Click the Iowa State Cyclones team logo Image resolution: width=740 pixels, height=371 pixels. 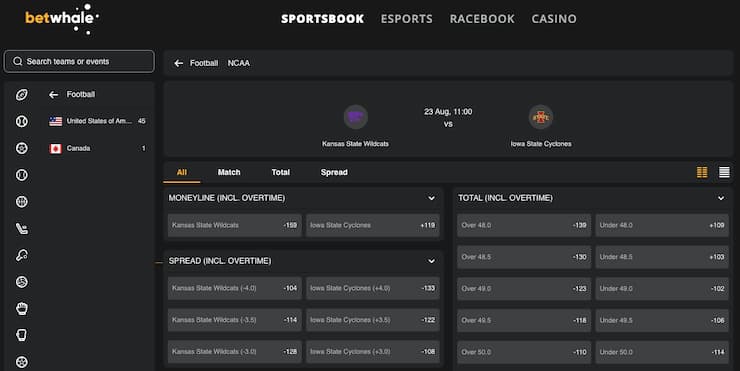pos(541,117)
